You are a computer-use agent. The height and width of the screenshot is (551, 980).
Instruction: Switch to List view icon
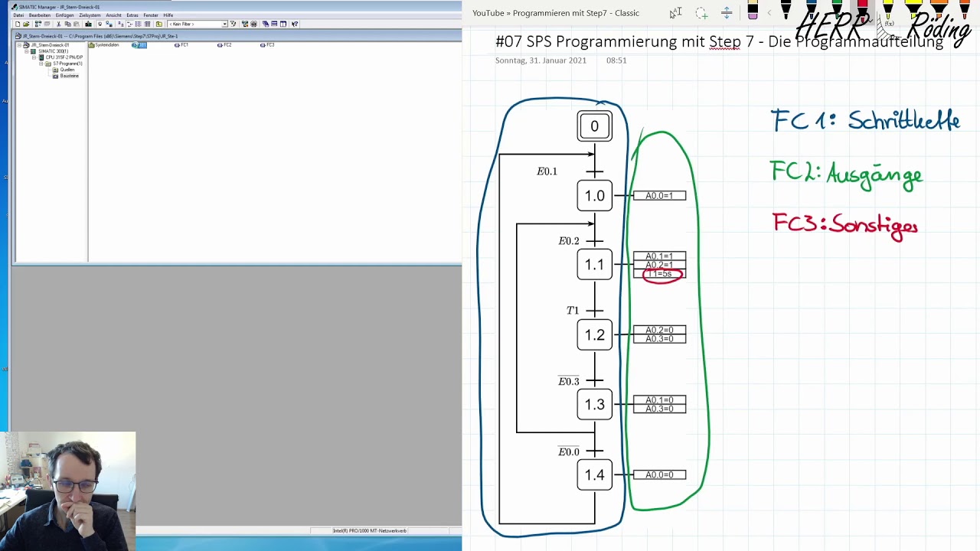click(138, 24)
